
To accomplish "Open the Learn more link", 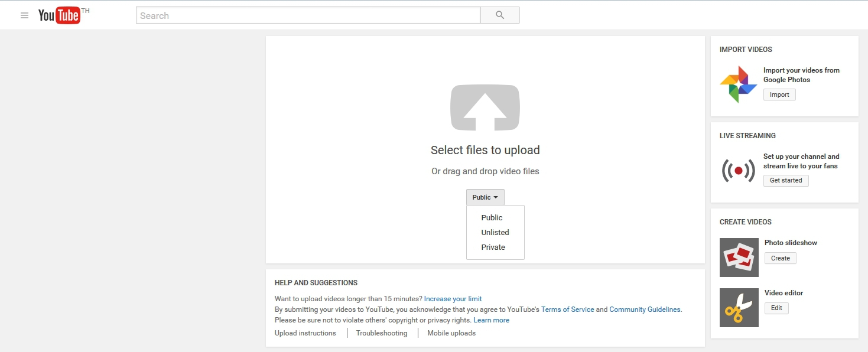I will coord(491,320).
